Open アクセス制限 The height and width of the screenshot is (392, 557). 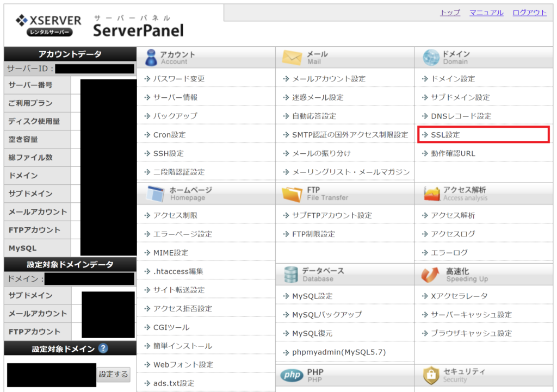coord(175,215)
